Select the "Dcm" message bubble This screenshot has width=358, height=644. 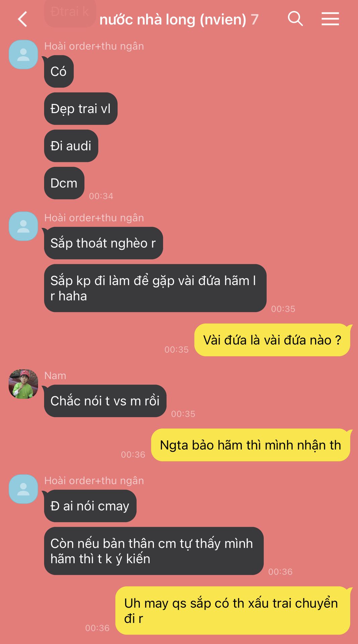point(64,183)
